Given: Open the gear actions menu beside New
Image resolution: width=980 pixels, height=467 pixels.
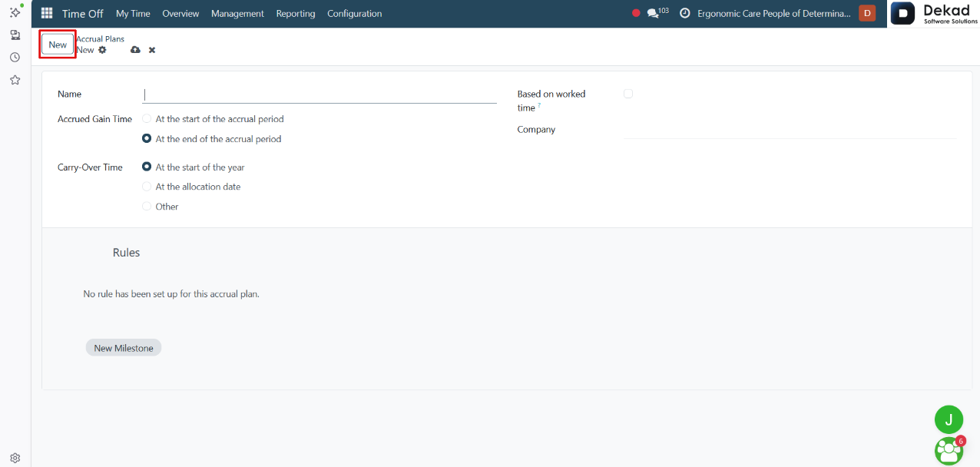Looking at the screenshot, I should click(x=102, y=50).
